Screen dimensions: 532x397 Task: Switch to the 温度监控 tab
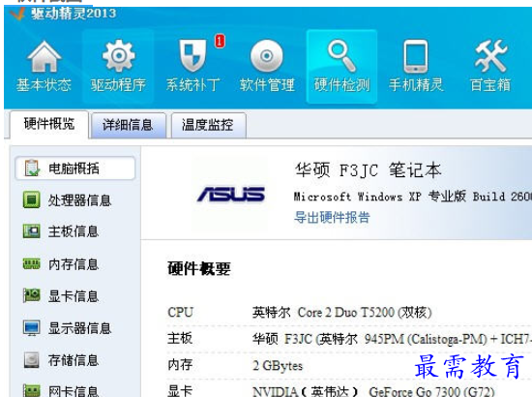(x=208, y=125)
